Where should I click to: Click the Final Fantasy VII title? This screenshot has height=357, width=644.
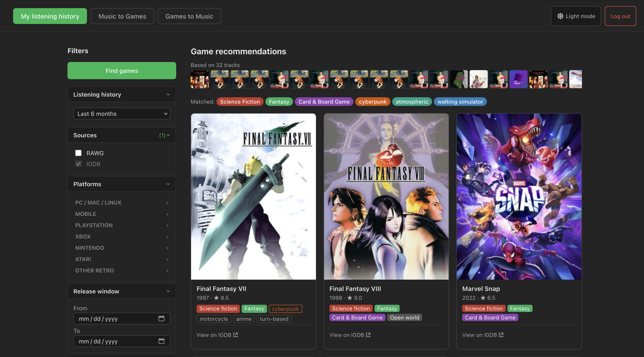point(221,288)
